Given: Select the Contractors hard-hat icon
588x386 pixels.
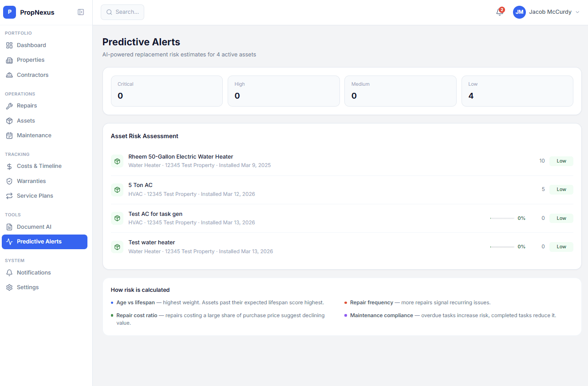Looking at the screenshot, I should point(9,75).
